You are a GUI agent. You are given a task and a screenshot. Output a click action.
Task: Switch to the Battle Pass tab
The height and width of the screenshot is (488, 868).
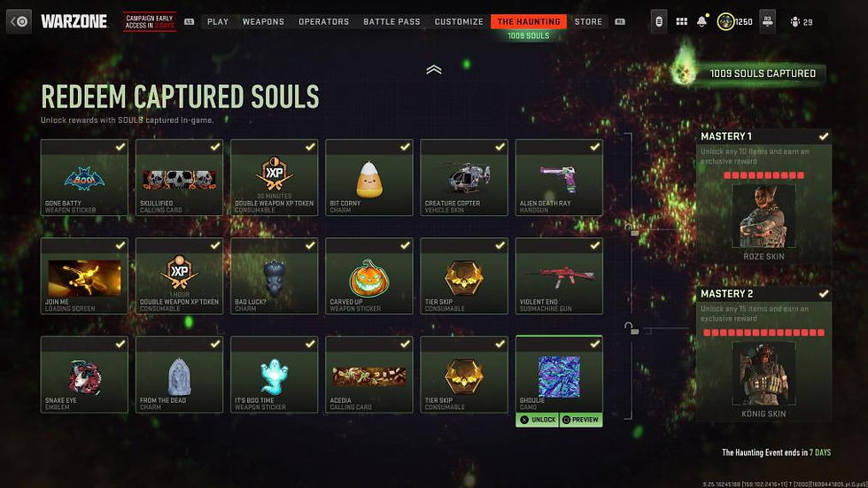[391, 21]
